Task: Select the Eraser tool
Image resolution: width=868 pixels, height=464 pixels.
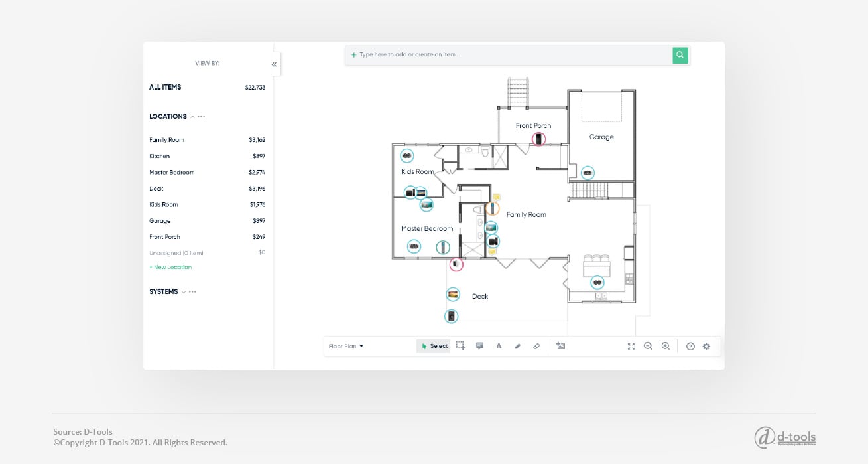Action: coord(537,346)
